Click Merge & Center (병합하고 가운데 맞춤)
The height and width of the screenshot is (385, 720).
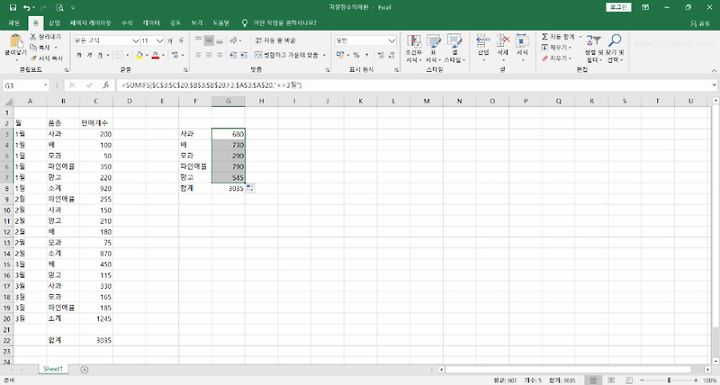(286, 55)
